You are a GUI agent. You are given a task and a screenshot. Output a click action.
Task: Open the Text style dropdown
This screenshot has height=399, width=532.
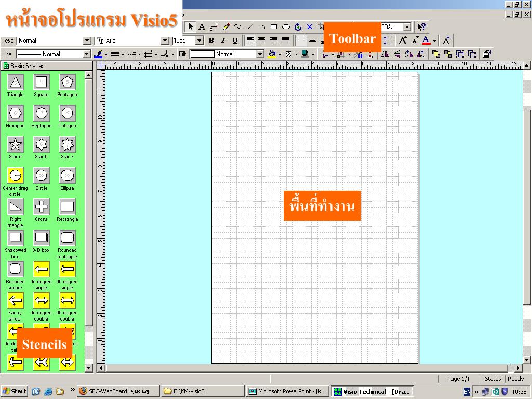pos(87,41)
